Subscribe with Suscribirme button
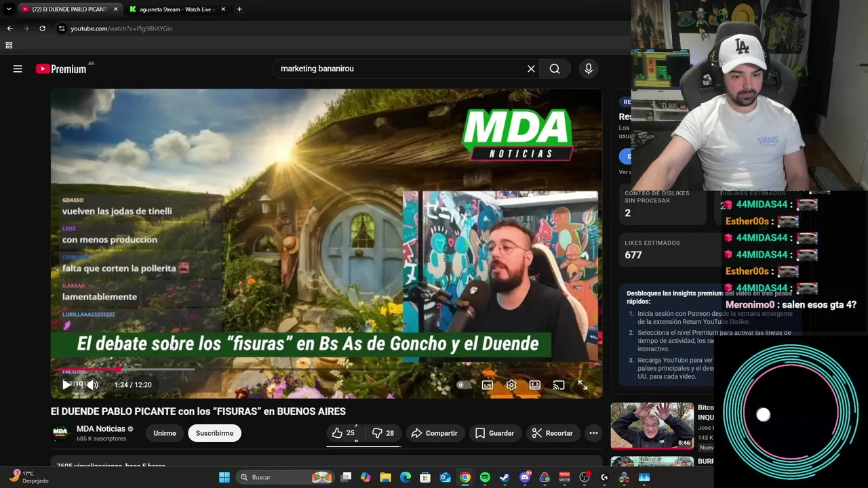This screenshot has width=868, height=488. (214, 433)
